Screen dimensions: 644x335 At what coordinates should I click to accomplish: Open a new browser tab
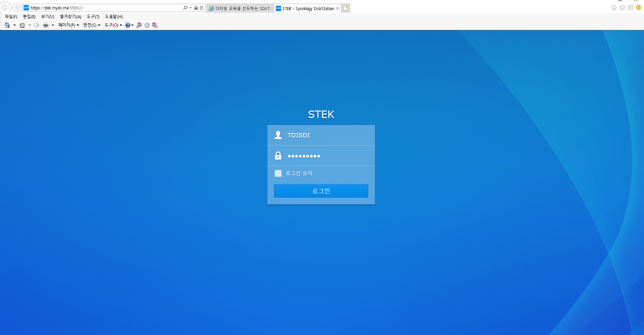346,8
